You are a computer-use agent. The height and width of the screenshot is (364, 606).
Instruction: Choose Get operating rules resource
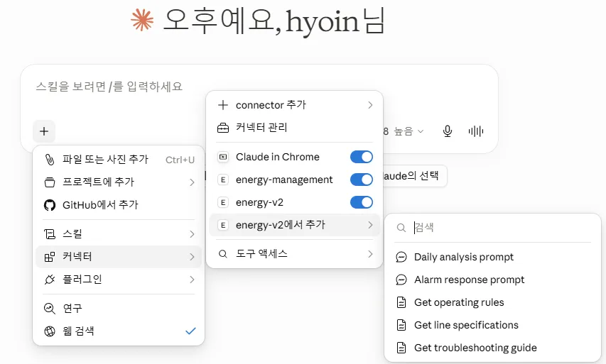pyautogui.click(x=493, y=302)
